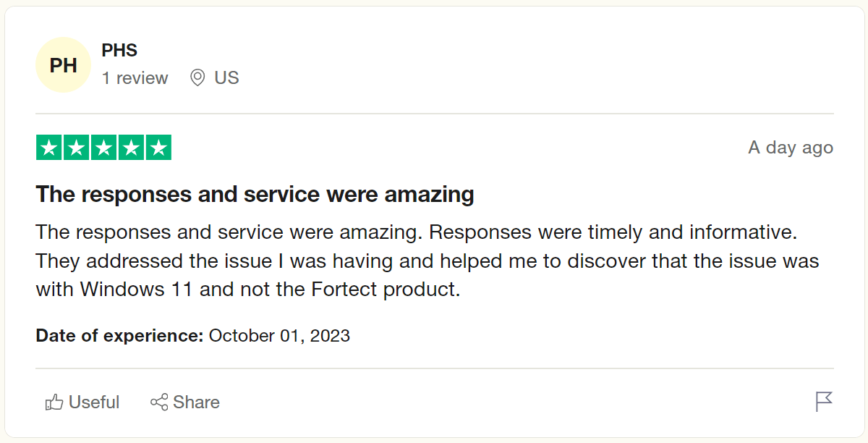The image size is (868, 443).
Task: Click the review body paragraph text
Action: [x=427, y=261]
